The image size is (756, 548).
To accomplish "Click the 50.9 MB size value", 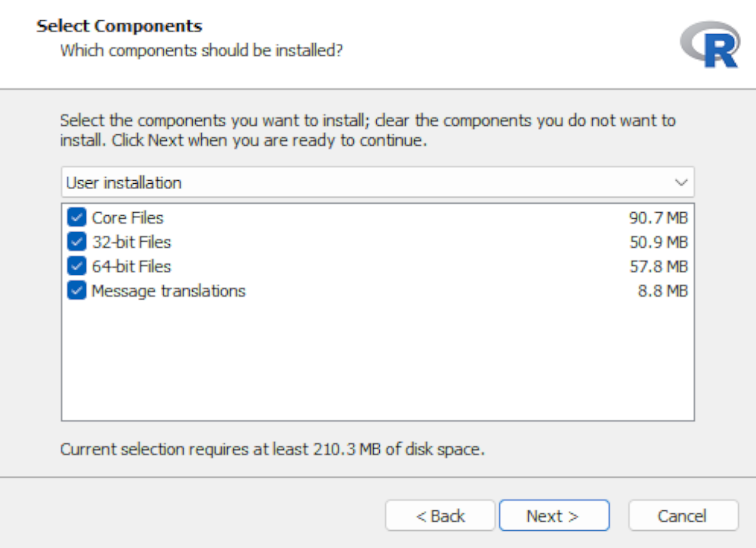I will coord(659,242).
